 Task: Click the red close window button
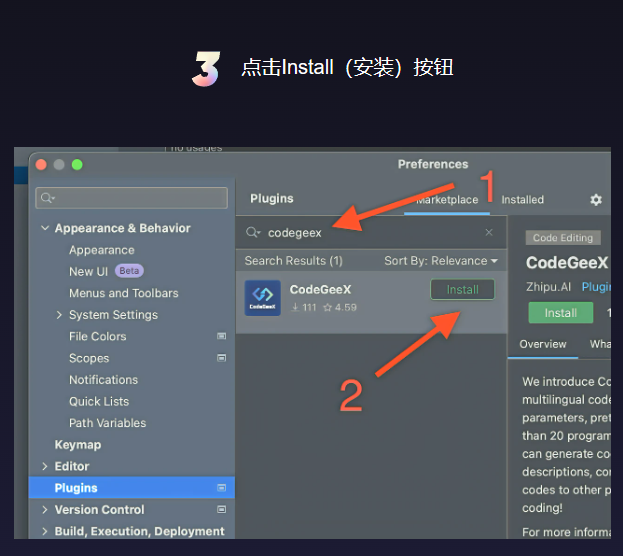[x=41, y=165]
